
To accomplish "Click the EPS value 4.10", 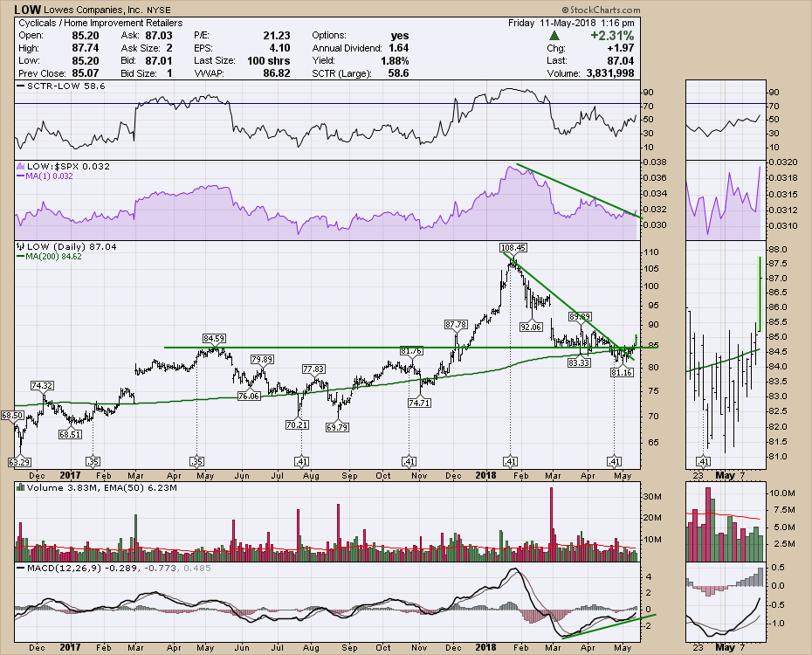I will (279, 48).
